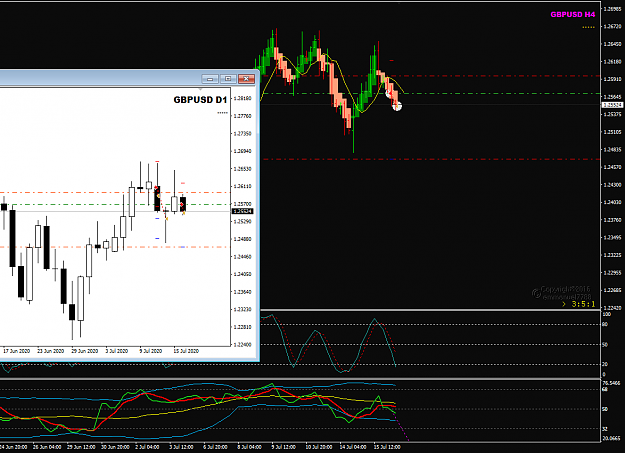Image resolution: width=625 pixels, height=453 pixels.
Task: Click the 29 Jun 2020 date label
Action: tap(85, 351)
